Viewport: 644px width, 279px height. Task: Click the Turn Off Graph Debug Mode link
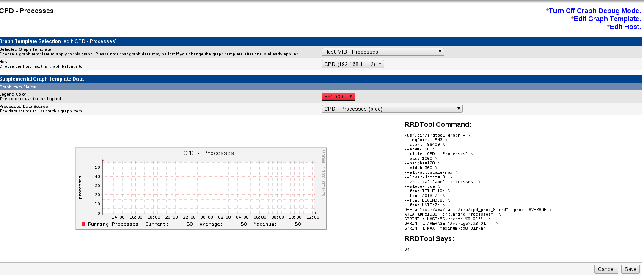pos(595,11)
